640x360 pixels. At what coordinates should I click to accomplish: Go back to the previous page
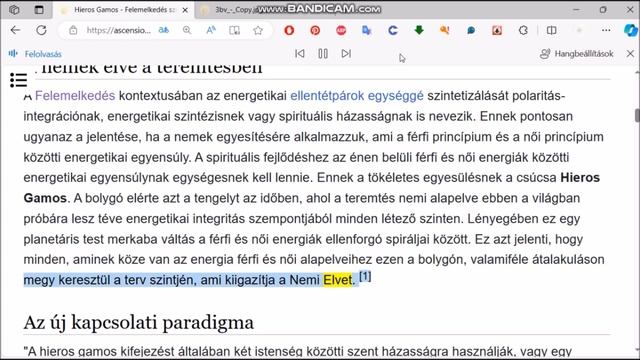click(x=15, y=30)
